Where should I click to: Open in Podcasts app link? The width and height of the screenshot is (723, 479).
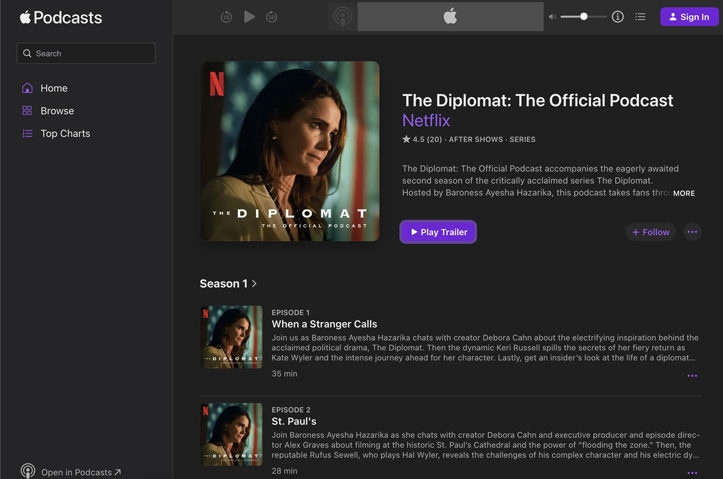(x=81, y=472)
